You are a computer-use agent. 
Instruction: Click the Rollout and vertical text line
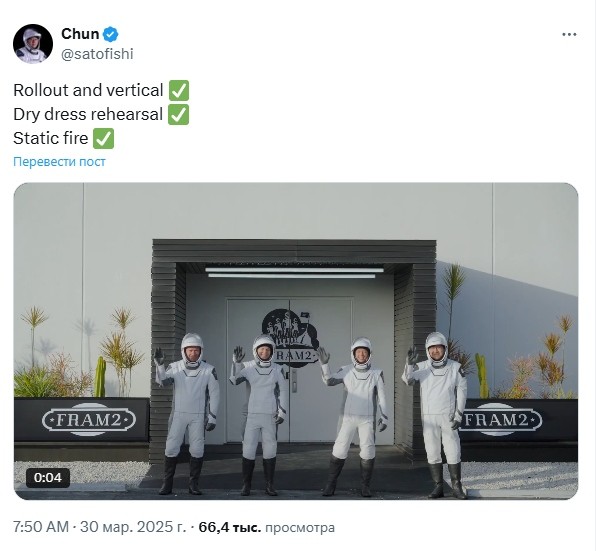pyautogui.click(x=88, y=91)
